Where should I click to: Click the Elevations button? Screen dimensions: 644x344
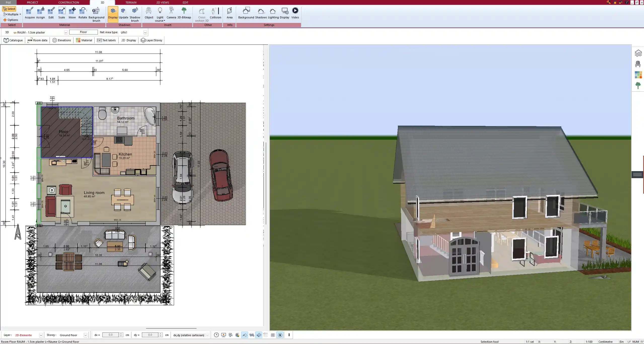tap(62, 40)
